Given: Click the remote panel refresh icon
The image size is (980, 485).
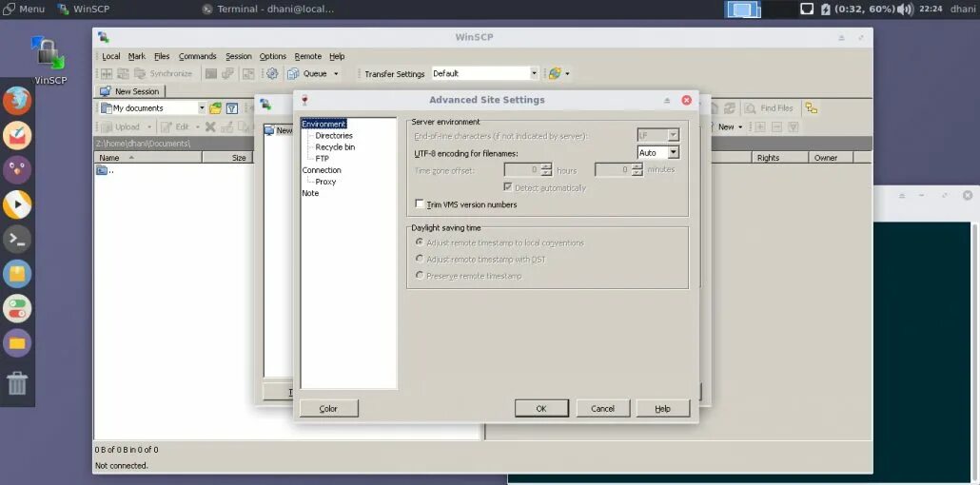Looking at the screenshot, I should pyautogui.click(x=729, y=108).
